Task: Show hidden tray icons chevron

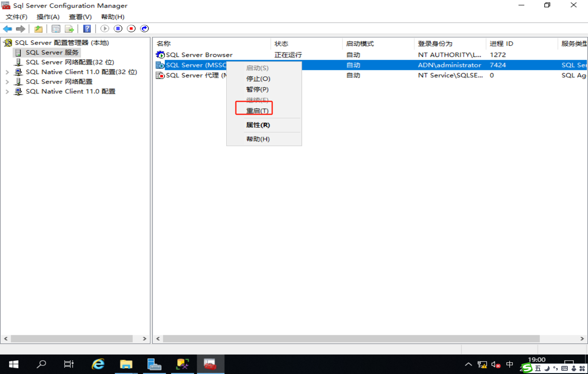Action: point(468,364)
